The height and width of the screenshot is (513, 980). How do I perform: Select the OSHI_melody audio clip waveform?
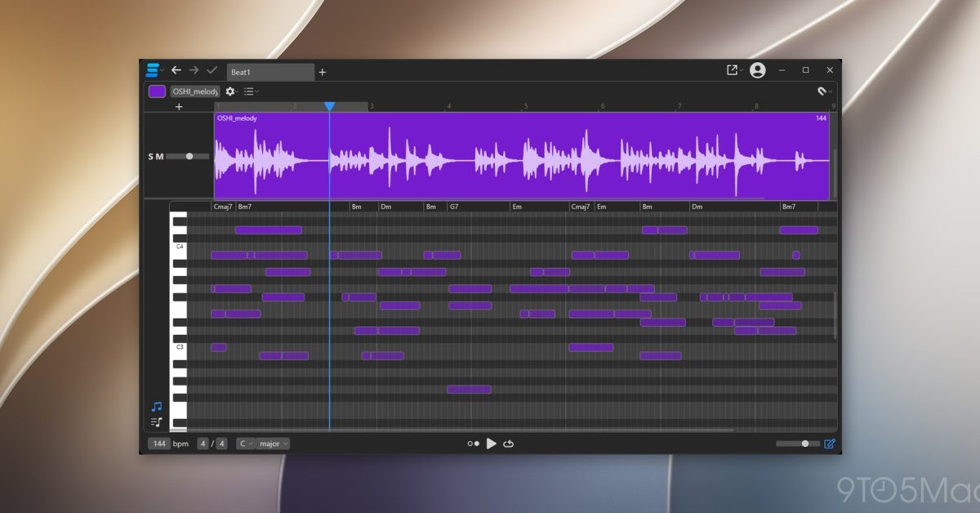coord(522,156)
